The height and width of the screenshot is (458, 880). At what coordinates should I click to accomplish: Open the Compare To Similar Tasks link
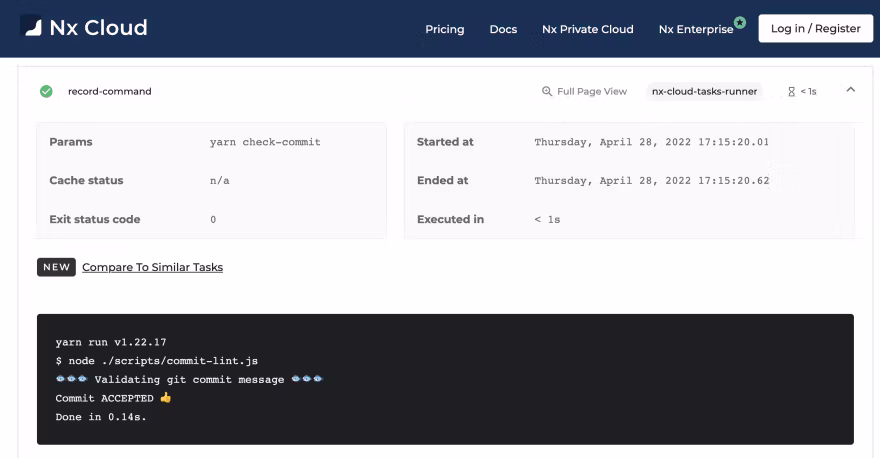(152, 267)
